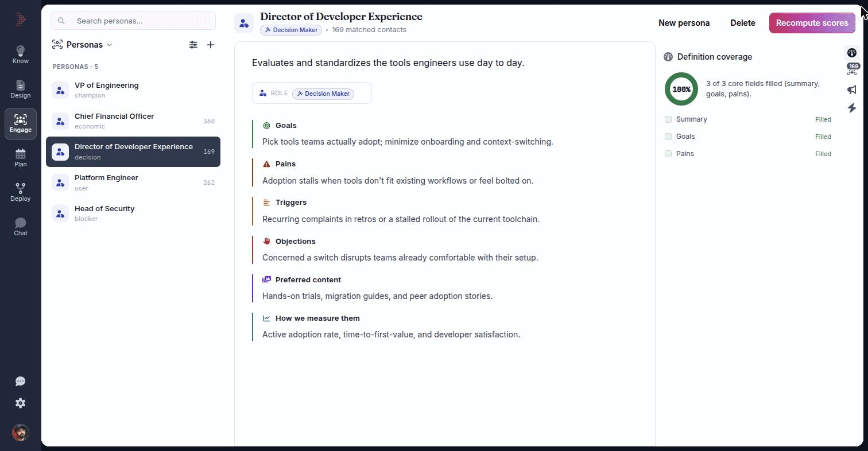This screenshot has height=451, width=868.
Task: Open the Know section
Action: [x=21, y=55]
